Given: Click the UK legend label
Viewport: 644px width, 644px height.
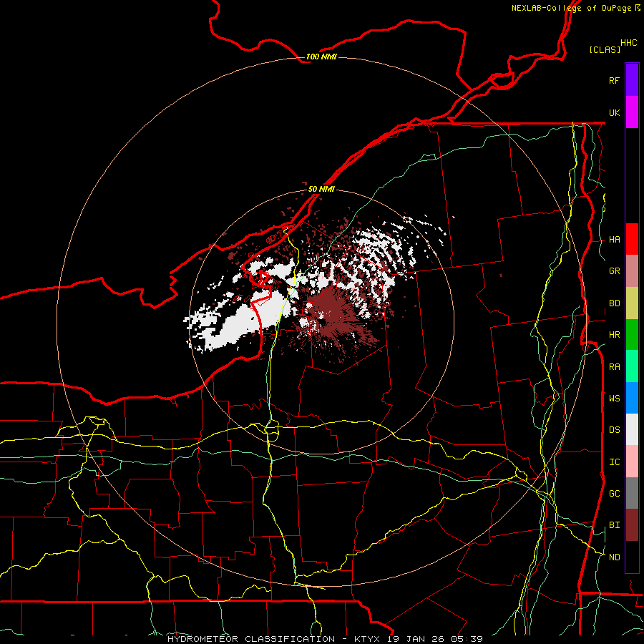Looking at the screenshot, I should pyautogui.click(x=614, y=112).
